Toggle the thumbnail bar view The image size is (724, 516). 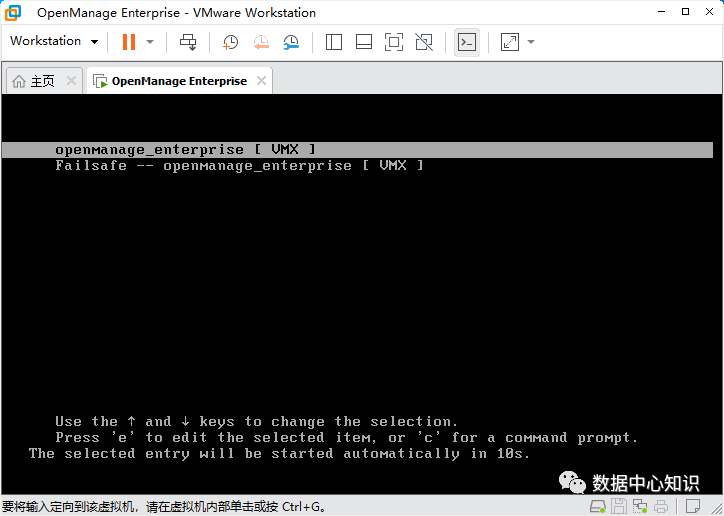click(364, 42)
